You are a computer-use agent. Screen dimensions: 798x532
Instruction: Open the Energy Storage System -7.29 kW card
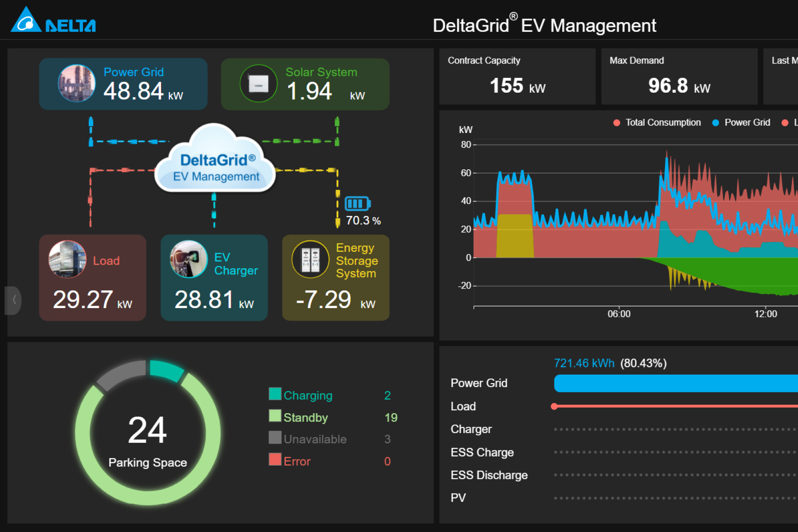tap(336, 278)
